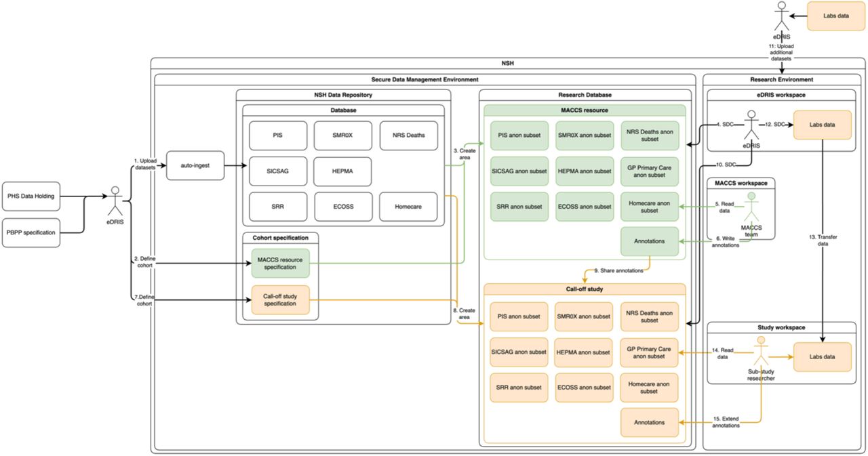Click the SMR0X box in the Database
Screen dimensions: 868x456
coord(343,135)
